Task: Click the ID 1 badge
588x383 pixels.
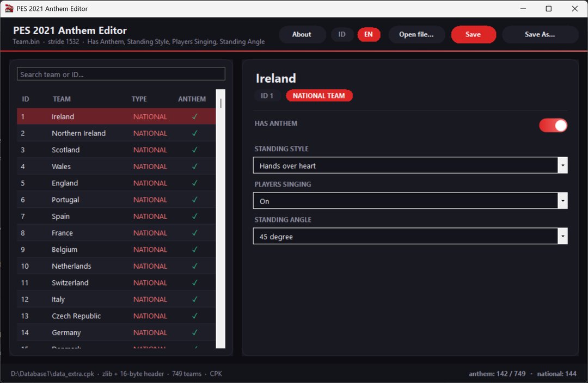Action: point(267,96)
